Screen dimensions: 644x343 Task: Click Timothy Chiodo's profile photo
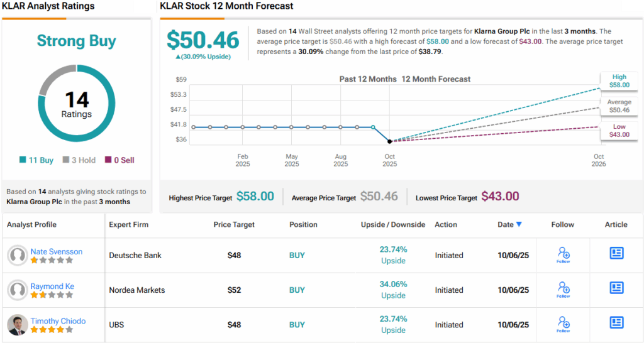click(x=18, y=325)
